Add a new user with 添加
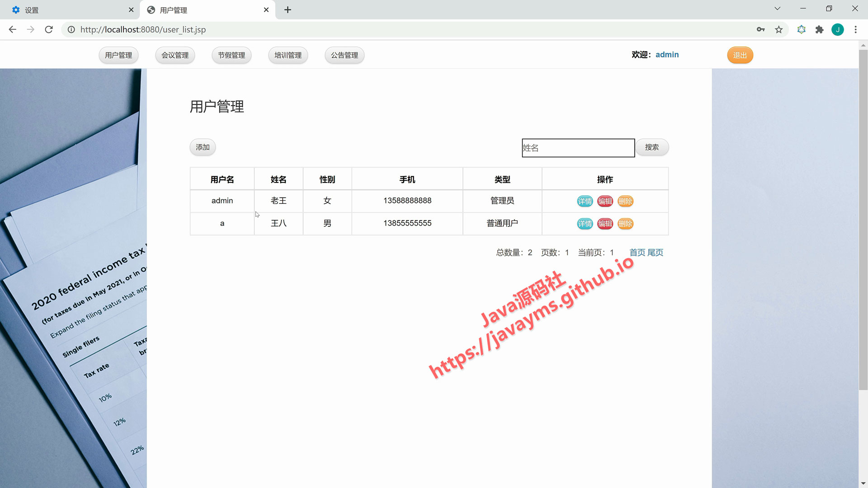Screen dimensions: 868x488 click(203, 147)
